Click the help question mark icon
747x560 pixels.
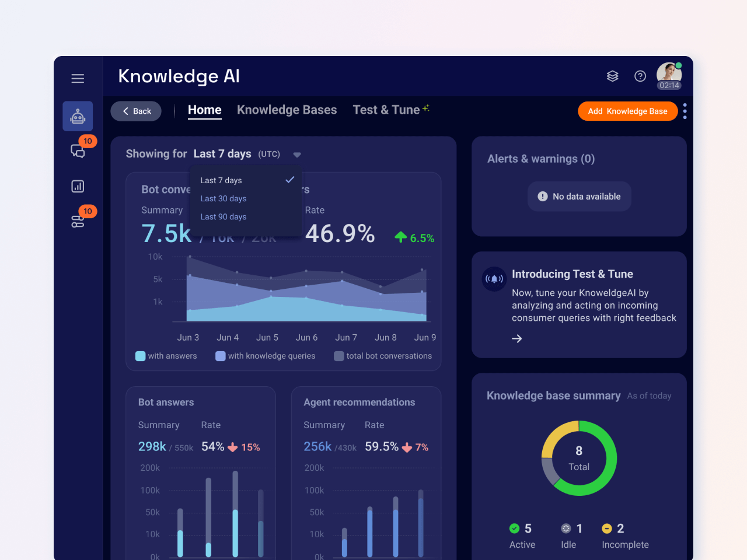[640, 76]
